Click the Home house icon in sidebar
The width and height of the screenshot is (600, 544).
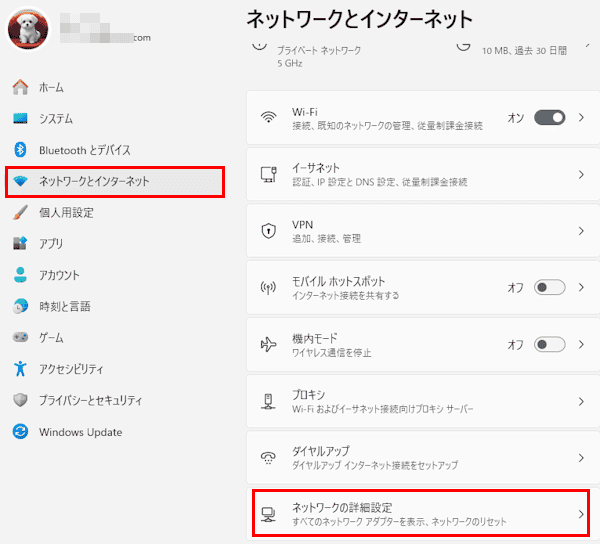20,87
